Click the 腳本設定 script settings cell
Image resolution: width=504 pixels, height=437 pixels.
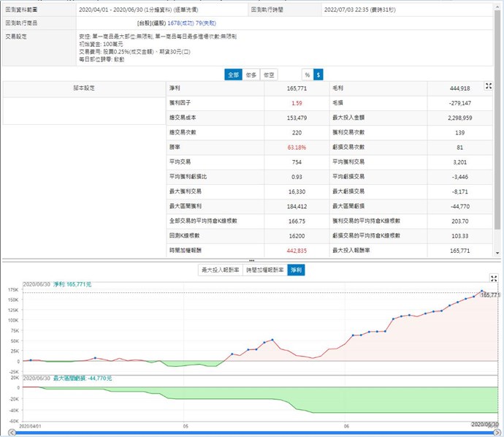pos(84,88)
